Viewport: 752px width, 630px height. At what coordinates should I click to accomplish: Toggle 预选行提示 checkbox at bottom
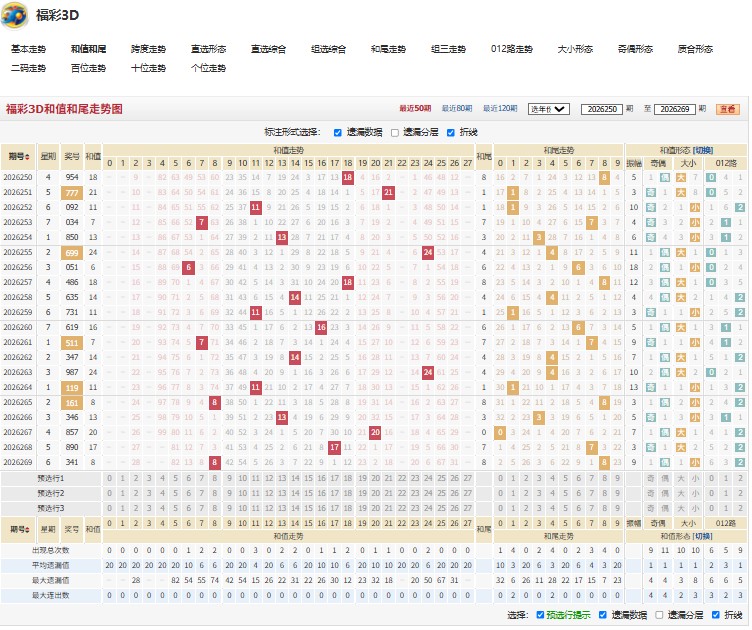point(540,615)
